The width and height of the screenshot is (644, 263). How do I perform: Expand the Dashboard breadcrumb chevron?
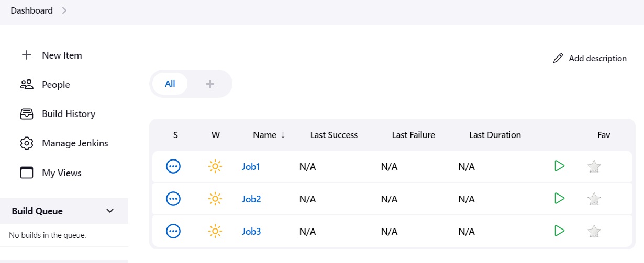(x=64, y=10)
